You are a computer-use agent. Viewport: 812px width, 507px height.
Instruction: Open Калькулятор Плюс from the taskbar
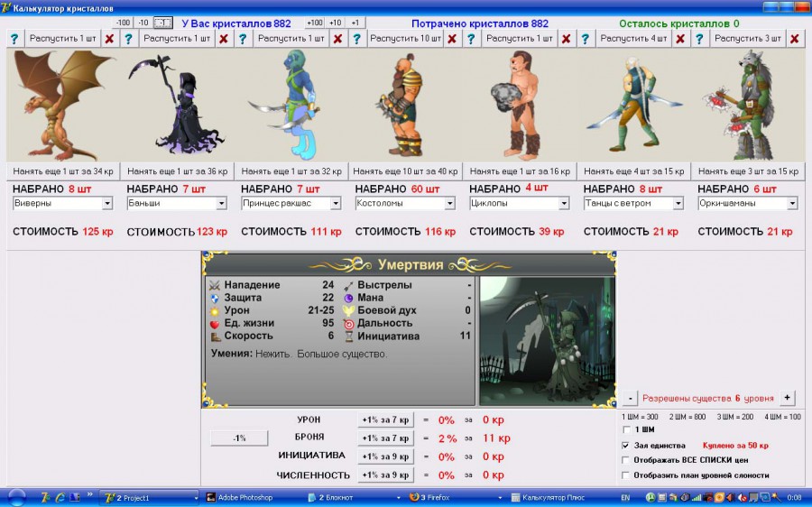pos(555,498)
